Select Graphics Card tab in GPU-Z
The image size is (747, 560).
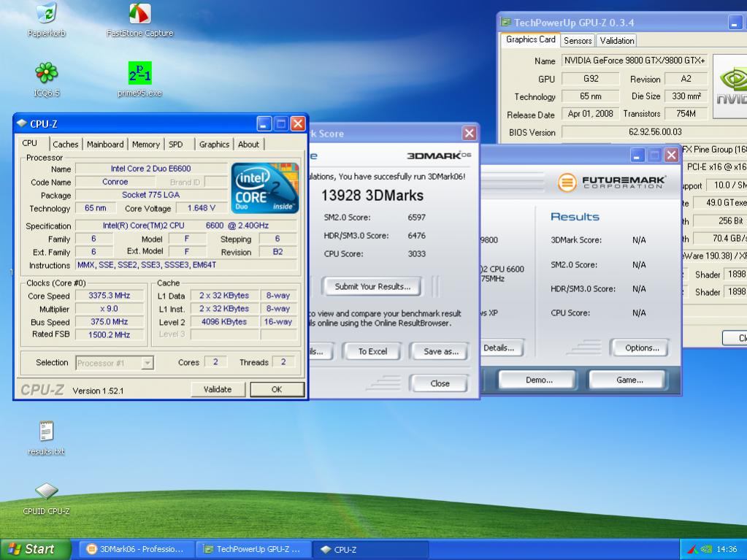point(530,39)
